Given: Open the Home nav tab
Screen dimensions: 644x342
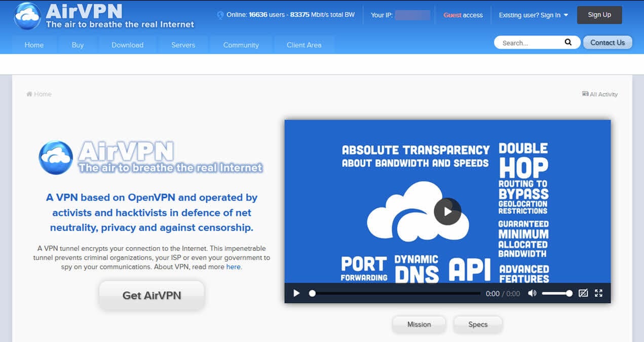Looking at the screenshot, I should click(34, 45).
